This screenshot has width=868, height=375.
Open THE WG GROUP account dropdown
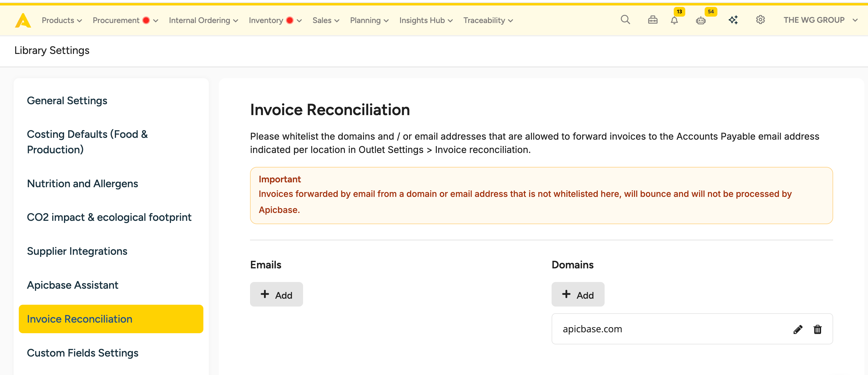(x=820, y=20)
